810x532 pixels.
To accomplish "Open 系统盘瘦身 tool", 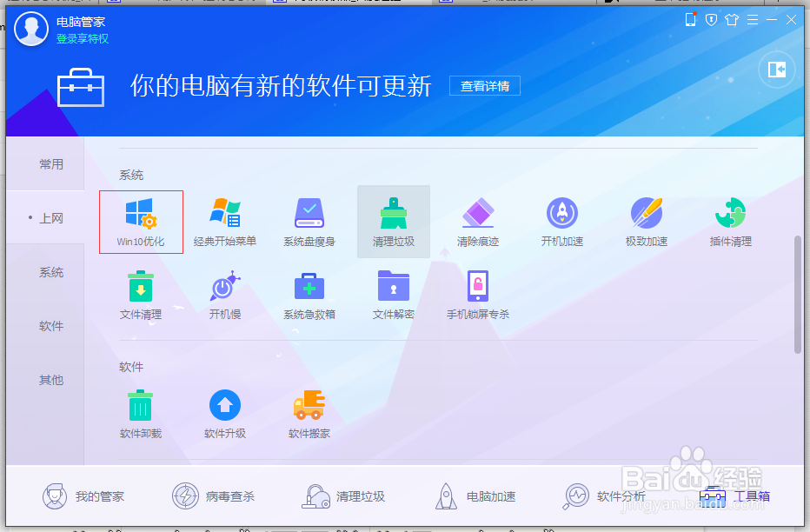I will point(309,222).
